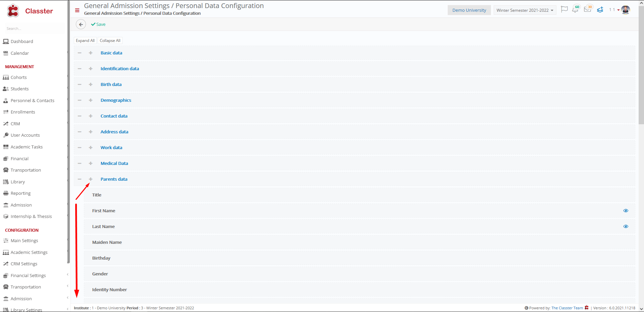
Task: Expand Work data with plus icon
Action: tap(91, 147)
